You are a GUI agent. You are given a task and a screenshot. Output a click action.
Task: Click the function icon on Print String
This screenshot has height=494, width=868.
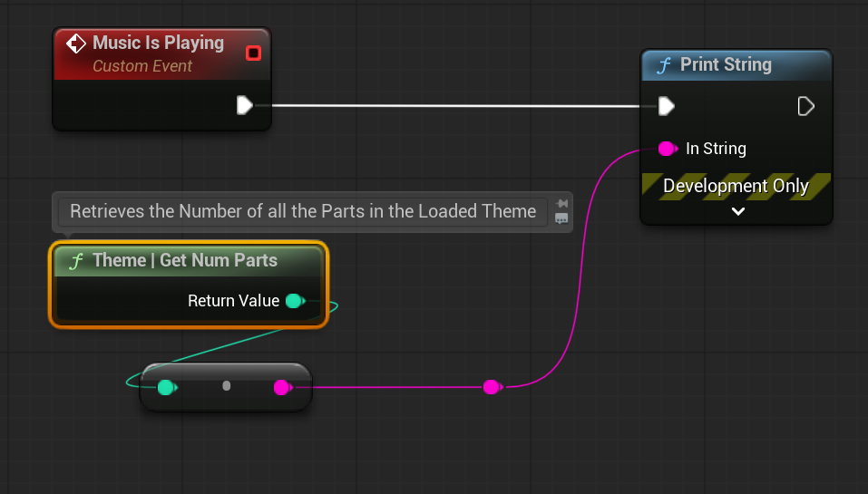(663, 65)
